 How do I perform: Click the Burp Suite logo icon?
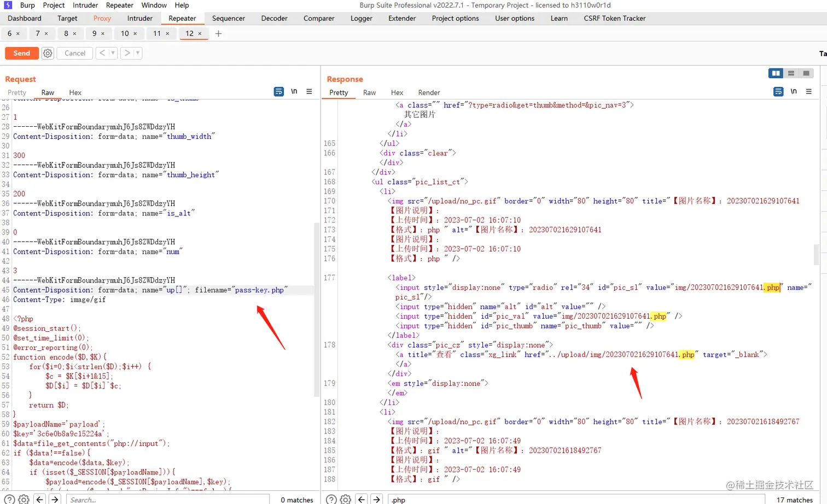click(8, 5)
